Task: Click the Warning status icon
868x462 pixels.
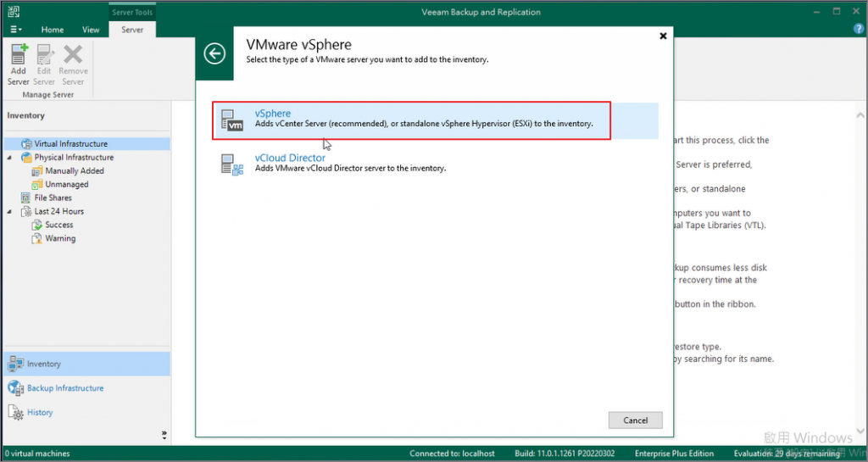Action: (x=37, y=238)
